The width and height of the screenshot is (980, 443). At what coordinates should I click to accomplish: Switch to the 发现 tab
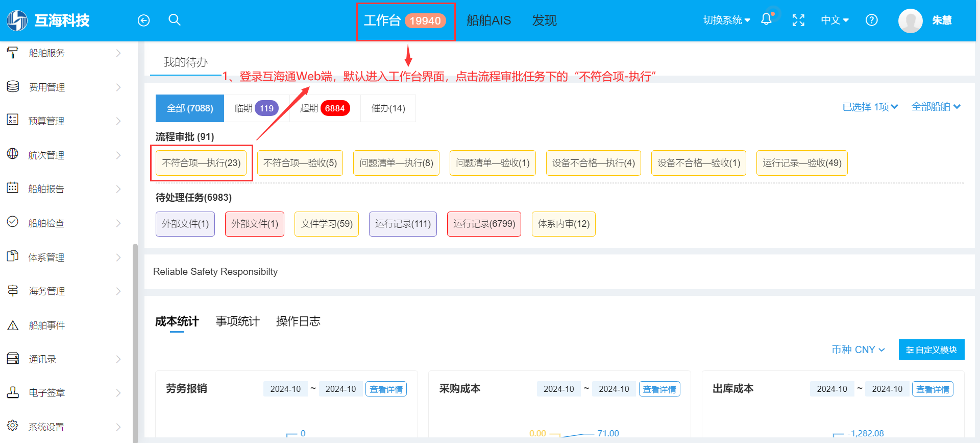544,20
